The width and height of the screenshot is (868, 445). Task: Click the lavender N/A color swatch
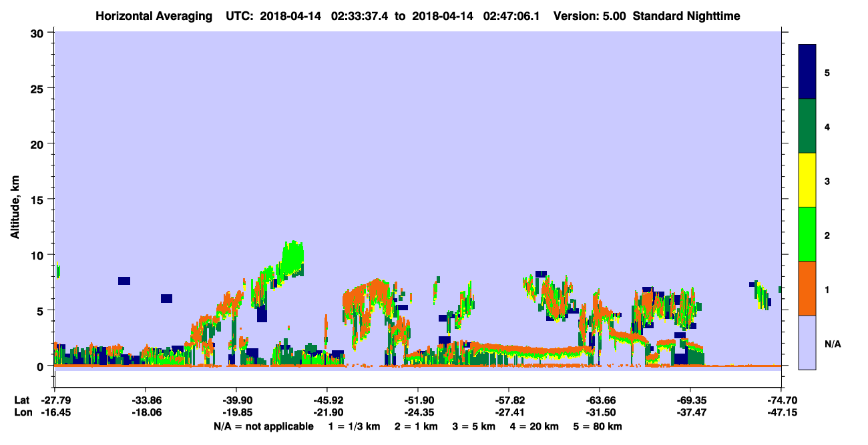click(807, 342)
